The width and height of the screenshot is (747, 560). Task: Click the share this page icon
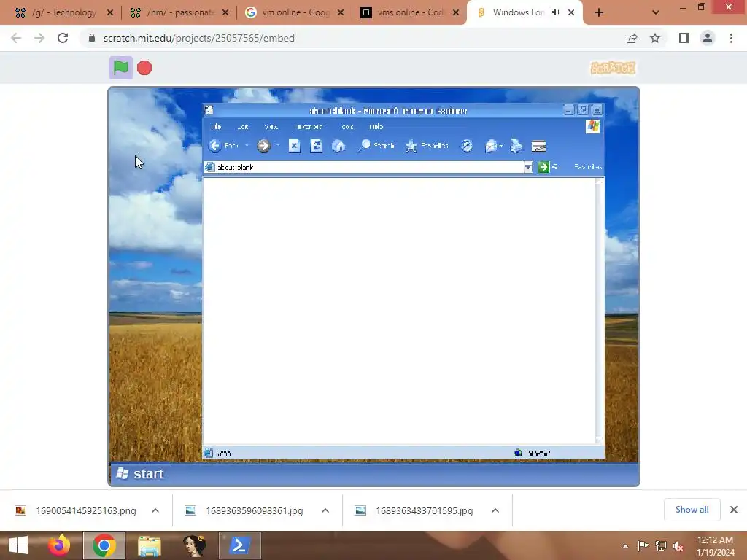(632, 38)
